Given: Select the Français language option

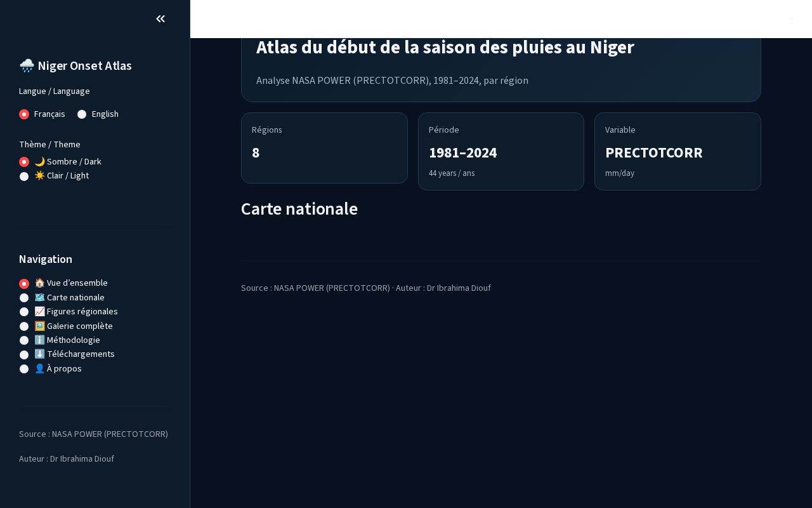Looking at the screenshot, I should click(x=42, y=114).
